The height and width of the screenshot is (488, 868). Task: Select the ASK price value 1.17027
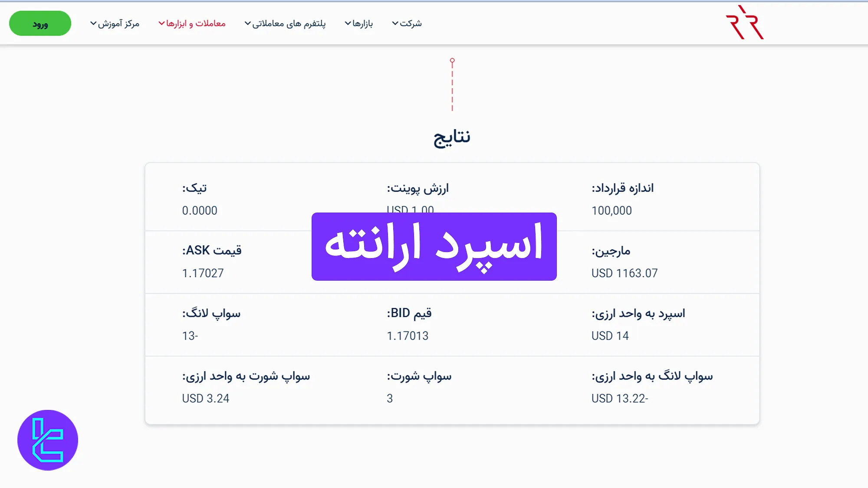pyautogui.click(x=203, y=273)
